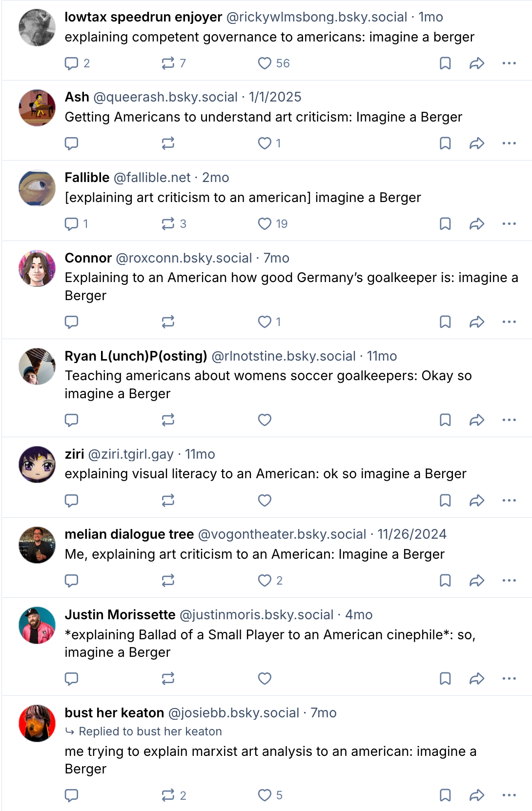Share Justin Morissette's Ballad post
This screenshot has width=532, height=811.
click(477, 679)
